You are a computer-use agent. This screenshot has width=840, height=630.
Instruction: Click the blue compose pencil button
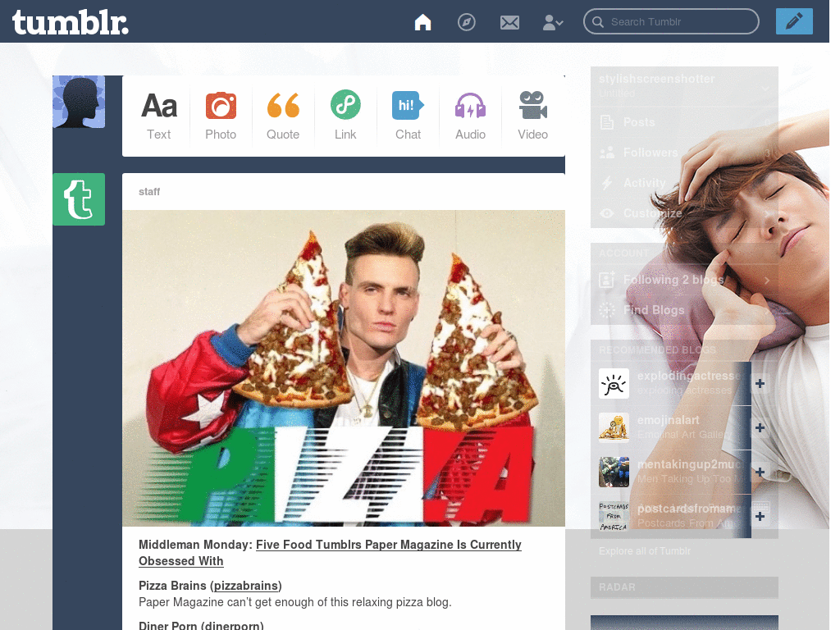(794, 21)
